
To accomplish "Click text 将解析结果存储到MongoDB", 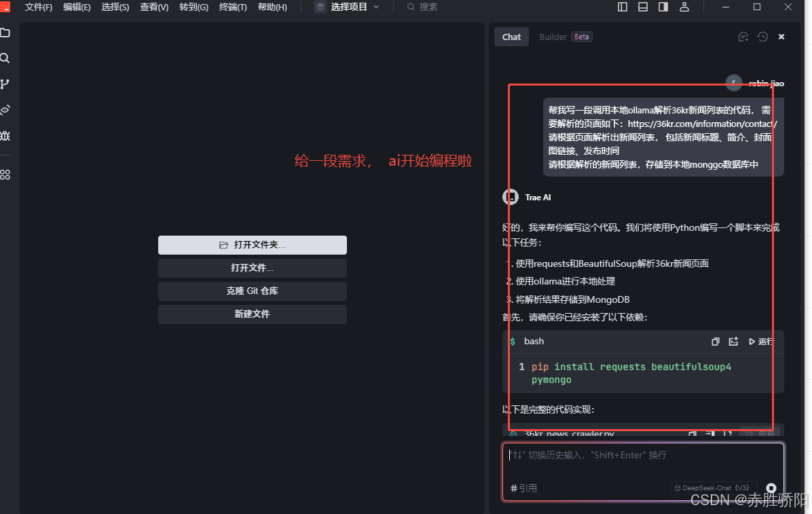I will click(573, 299).
